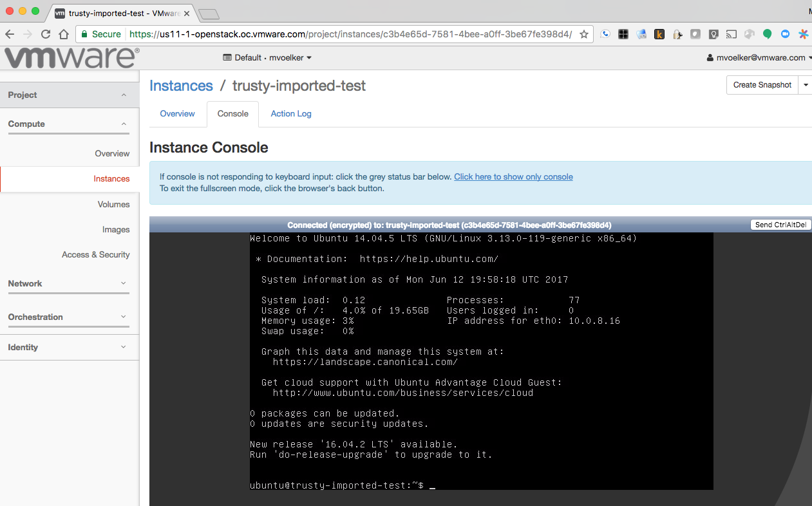Screen dimensions: 812x506
Task: Click the Instance Console heading
Action: 209,147
